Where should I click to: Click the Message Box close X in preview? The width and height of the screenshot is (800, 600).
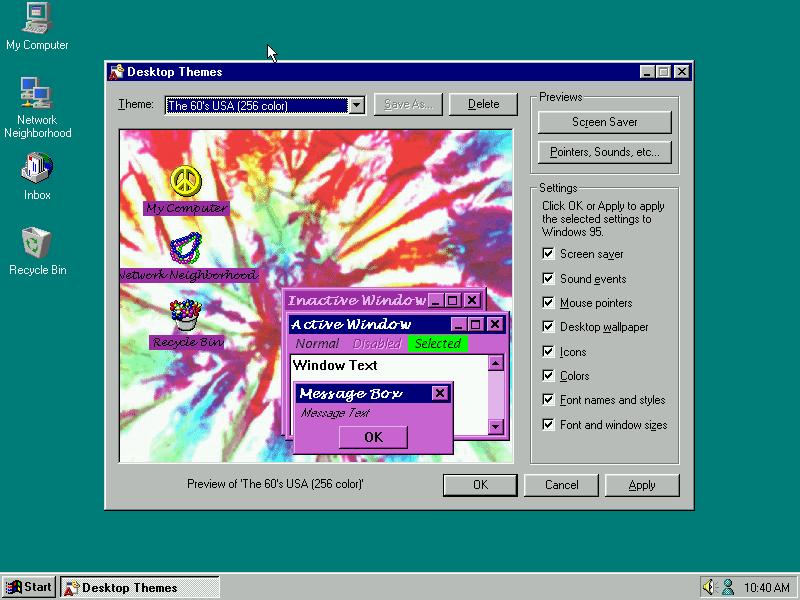click(440, 393)
